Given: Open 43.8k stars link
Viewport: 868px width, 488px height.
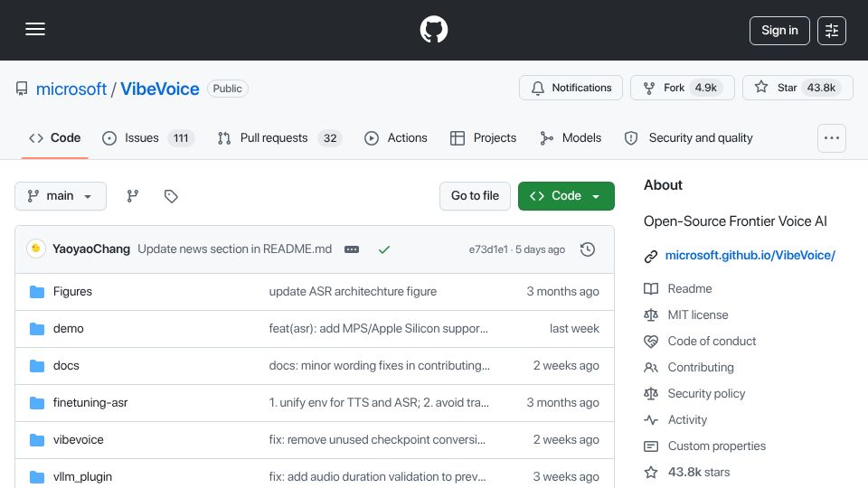Looking at the screenshot, I should (699, 473).
